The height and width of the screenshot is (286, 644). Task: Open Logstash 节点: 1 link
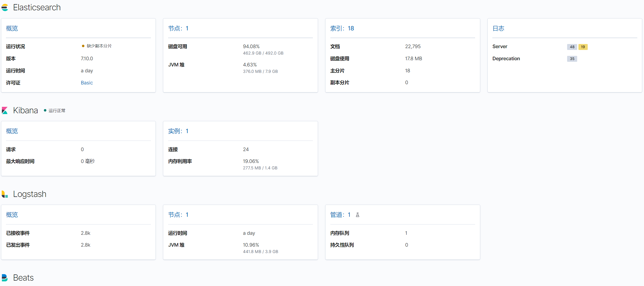[x=178, y=215]
